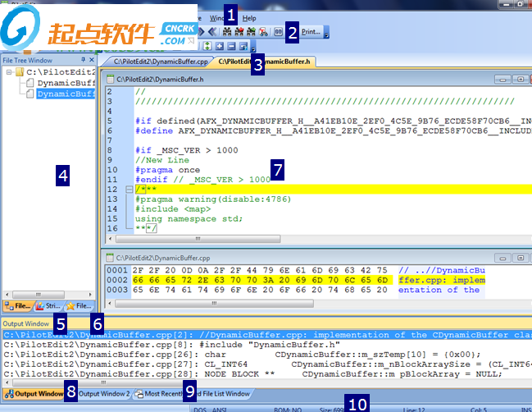The width and height of the screenshot is (532, 412).
Task: Select the Output Window 2 tab
Action: tap(103, 394)
